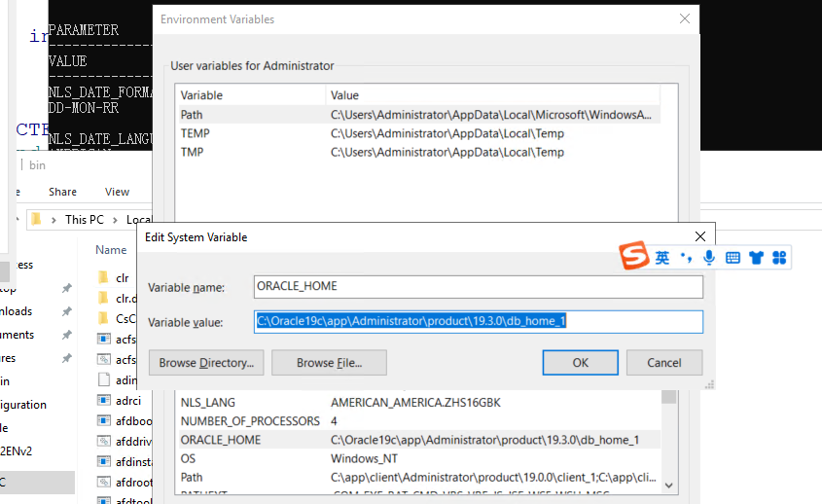Click the Variable name input field
This screenshot has width=822, height=504.
478,287
